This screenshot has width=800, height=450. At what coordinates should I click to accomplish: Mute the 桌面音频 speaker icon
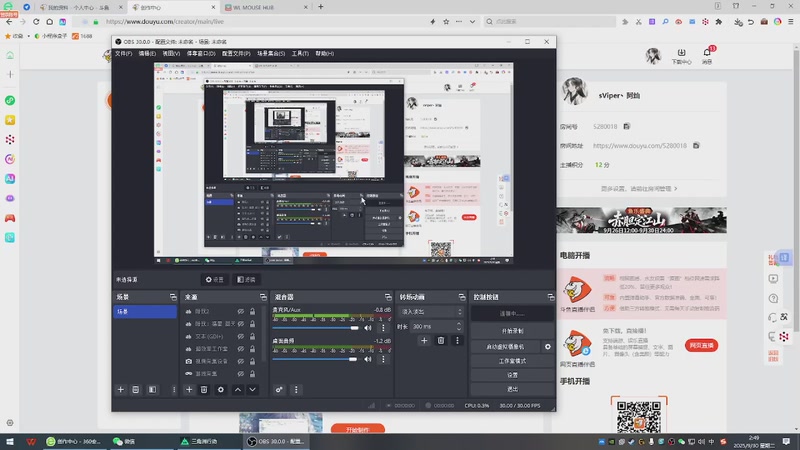[368, 359]
